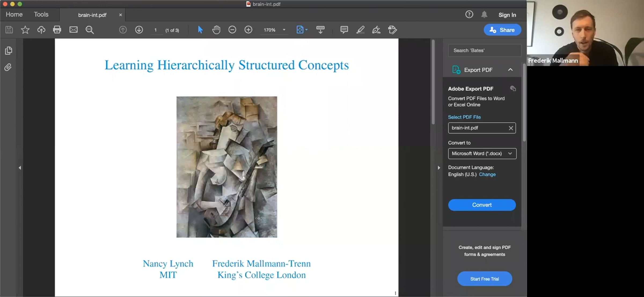Click the copy icon beside Adobe Export PDF
The width and height of the screenshot is (644, 297).
[x=513, y=89]
